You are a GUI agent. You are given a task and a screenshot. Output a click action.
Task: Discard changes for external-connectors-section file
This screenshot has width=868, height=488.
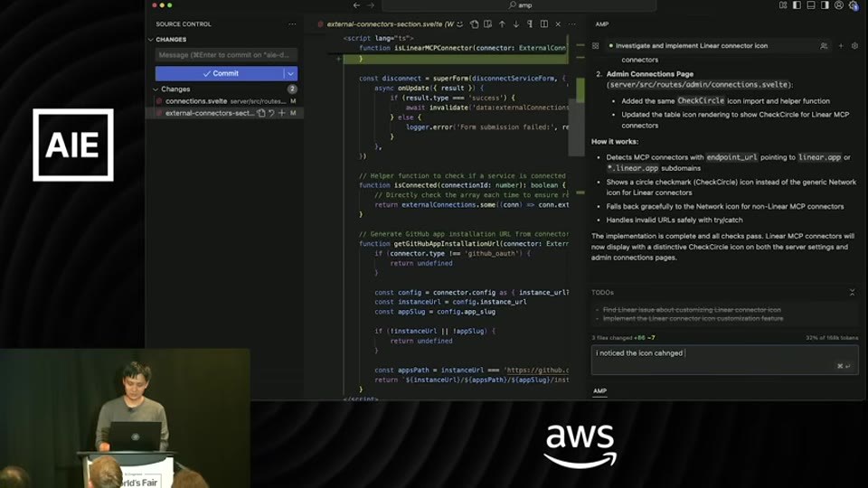pyautogui.click(x=271, y=113)
